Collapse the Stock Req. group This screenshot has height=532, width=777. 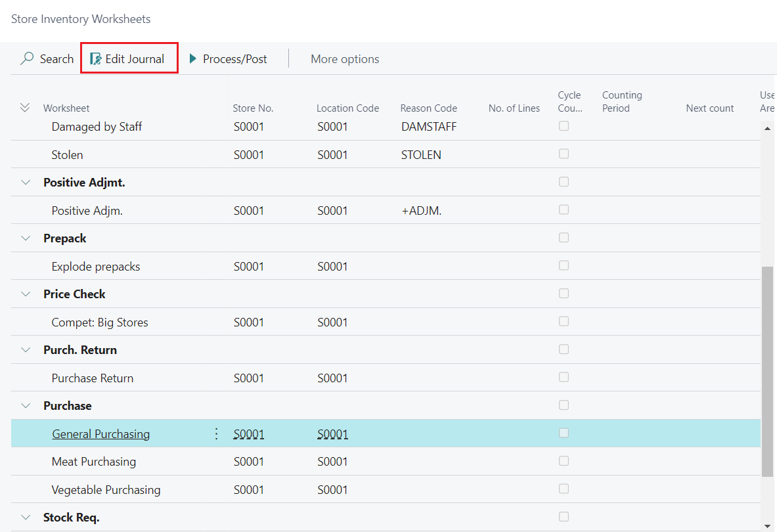pos(26,518)
